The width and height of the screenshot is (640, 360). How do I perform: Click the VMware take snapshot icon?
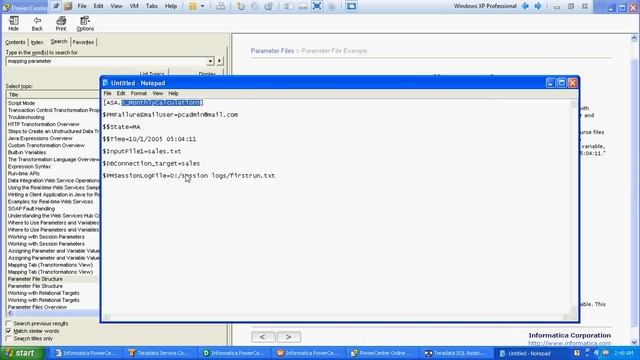pyautogui.click(x=241, y=6)
